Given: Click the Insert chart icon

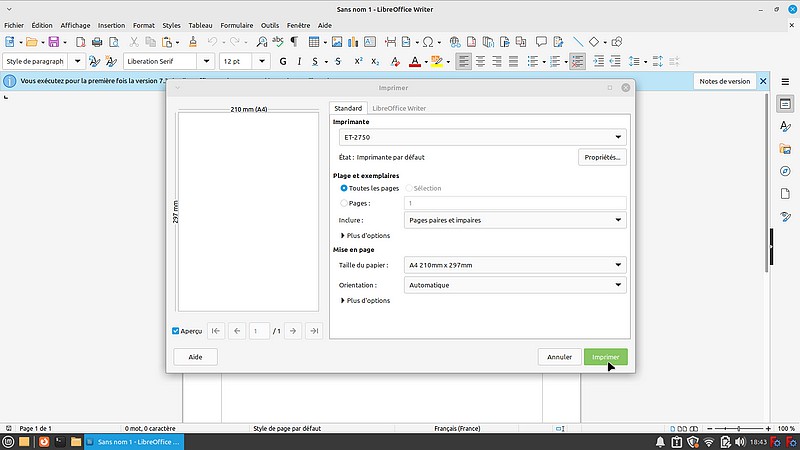Looking at the screenshot, I should (x=353, y=42).
